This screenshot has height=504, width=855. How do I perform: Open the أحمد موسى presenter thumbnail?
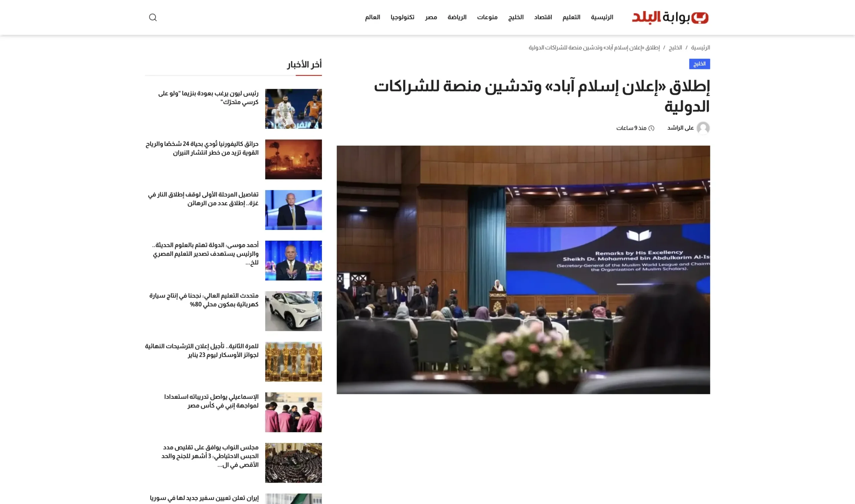[x=293, y=260]
